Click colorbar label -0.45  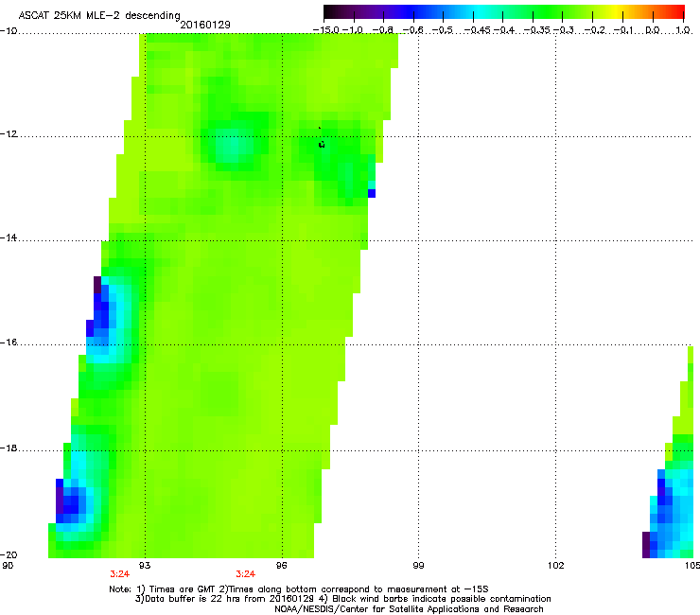pyautogui.click(x=477, y=30)
